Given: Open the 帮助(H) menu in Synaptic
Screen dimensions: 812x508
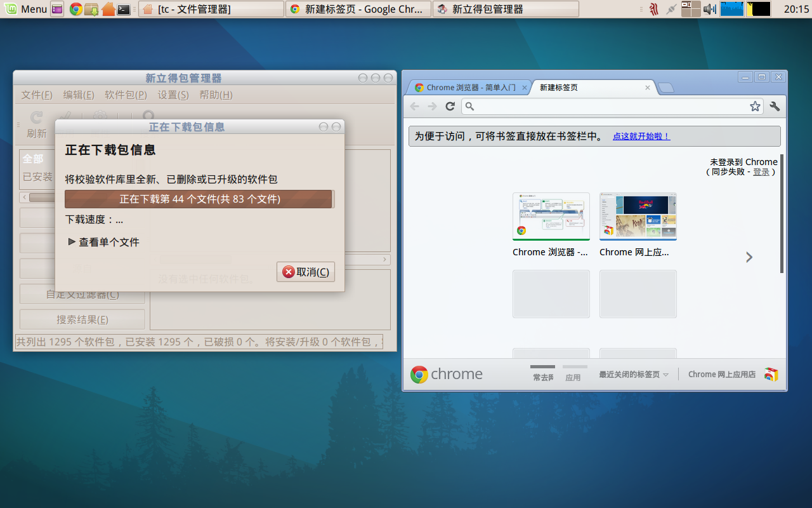Looking at the screenshot, I should (216, 95).
